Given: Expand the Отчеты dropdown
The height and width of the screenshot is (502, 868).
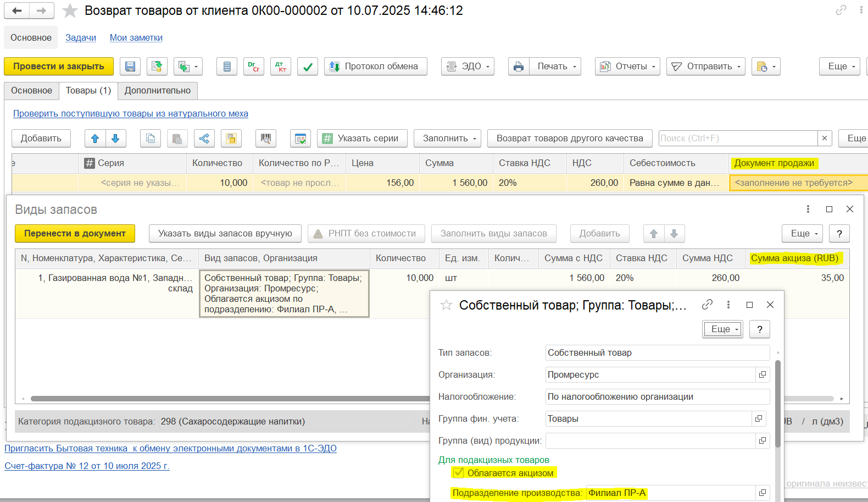Looking at the screenshot, I should pyautogui.click(x=627, y=67).
